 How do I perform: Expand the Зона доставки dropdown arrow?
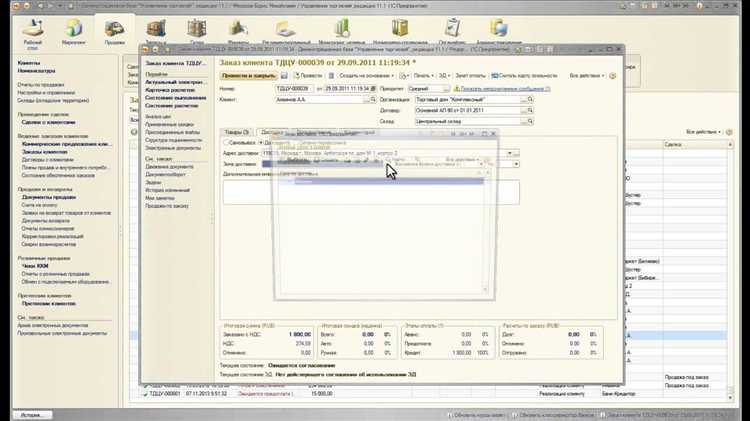coord(516,164)
